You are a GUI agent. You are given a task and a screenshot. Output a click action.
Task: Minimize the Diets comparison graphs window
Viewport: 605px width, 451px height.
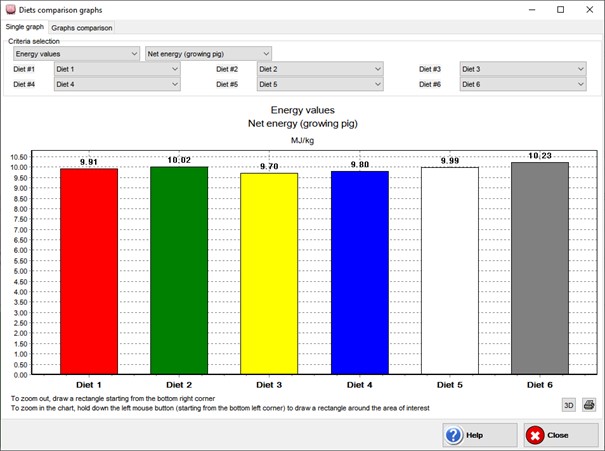click(532, 10)
